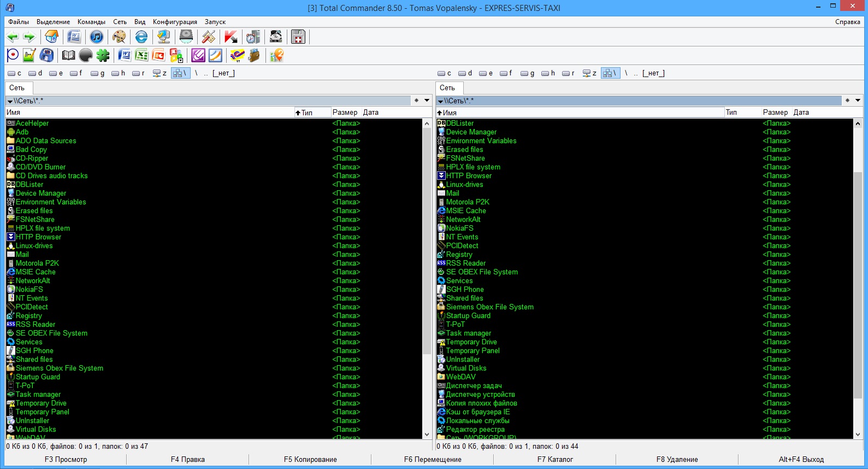
Task: Open left panel favorites asterisk button
Action: click(416, 101)
